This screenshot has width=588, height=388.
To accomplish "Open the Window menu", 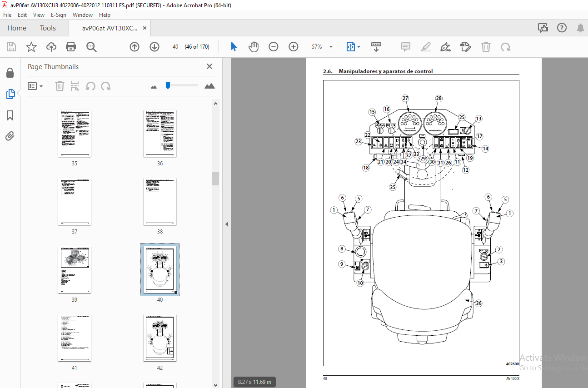I will (83, 15).
